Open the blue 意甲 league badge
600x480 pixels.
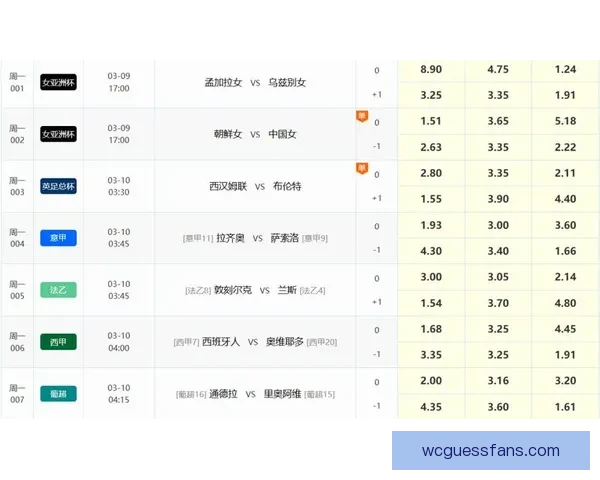pos(59,238)
